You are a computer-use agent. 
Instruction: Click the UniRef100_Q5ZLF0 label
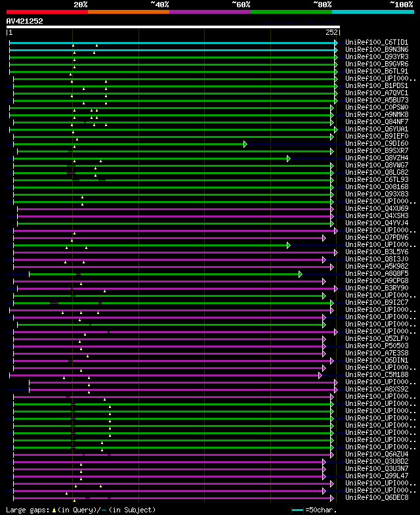tap(377, 339)
